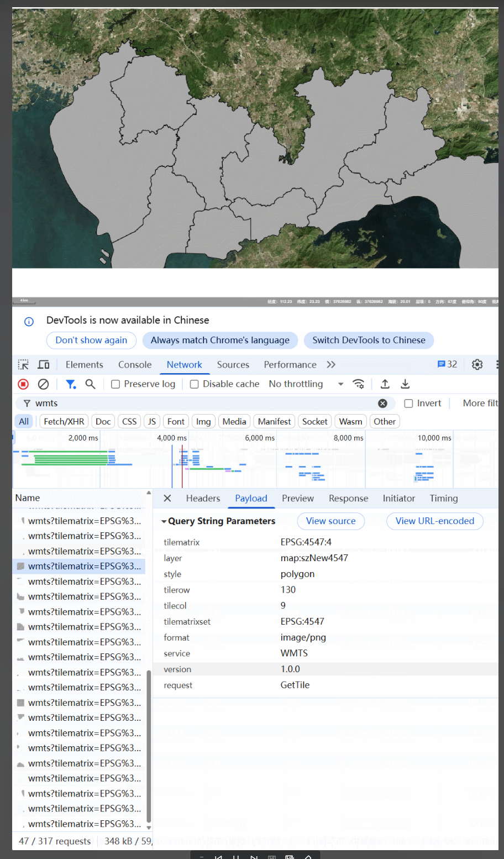The image size is (504, 859).
Task: Enable the Preserve log checkbox
Action: pyautogui.click(x=116, y=384)
